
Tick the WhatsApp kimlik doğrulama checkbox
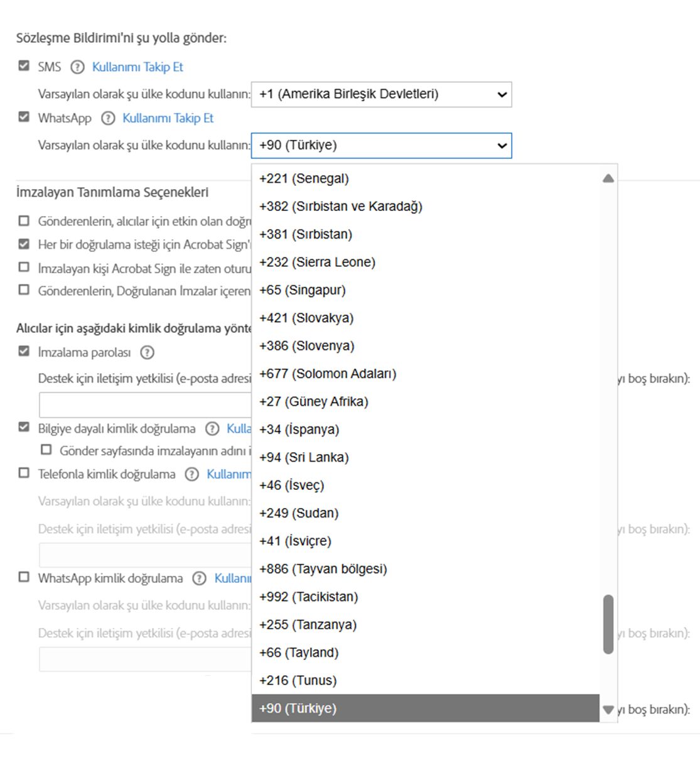pyautogui.click(x=24, y=577)
